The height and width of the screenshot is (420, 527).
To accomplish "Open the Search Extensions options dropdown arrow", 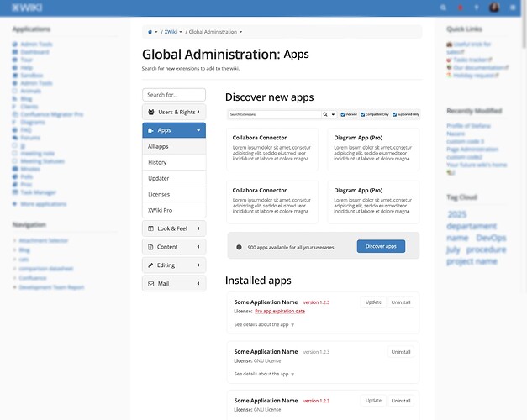I will 333,114.
